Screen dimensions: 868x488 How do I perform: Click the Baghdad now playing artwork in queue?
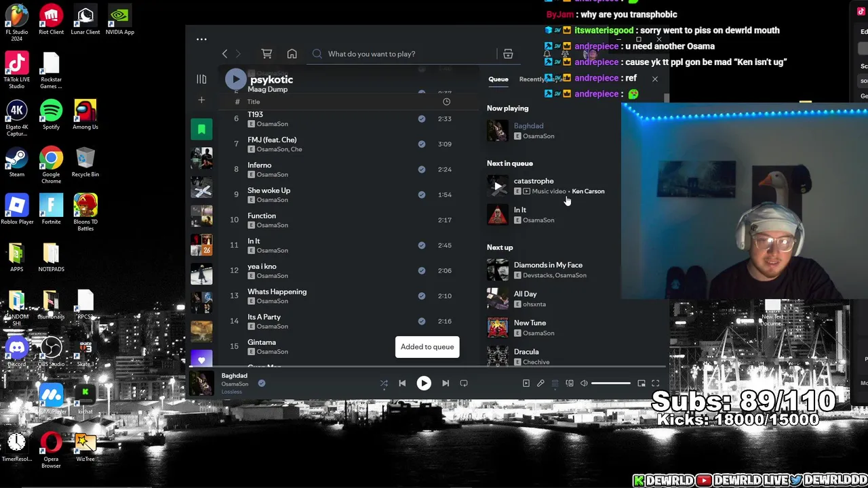click(498, 130)
